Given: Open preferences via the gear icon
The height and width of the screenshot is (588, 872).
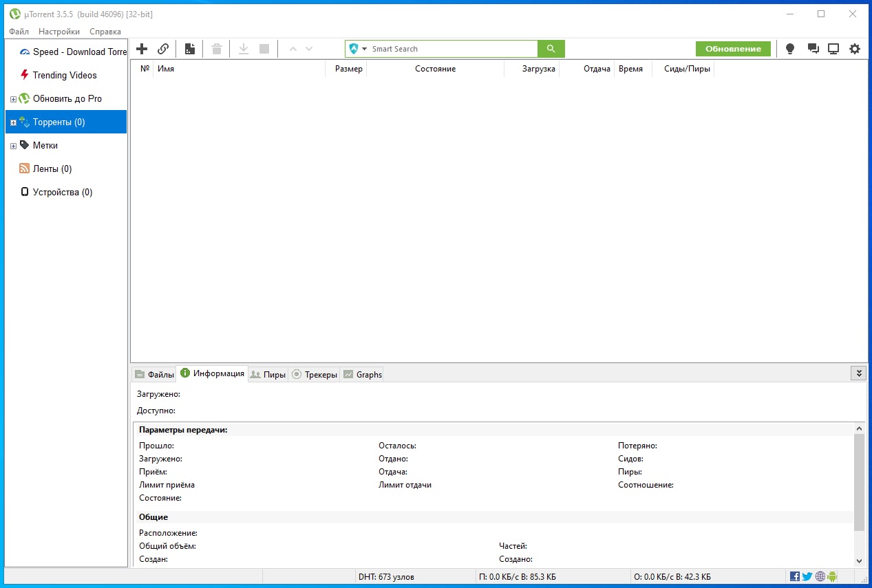Looking at the screenshot, I should [855, 49].
